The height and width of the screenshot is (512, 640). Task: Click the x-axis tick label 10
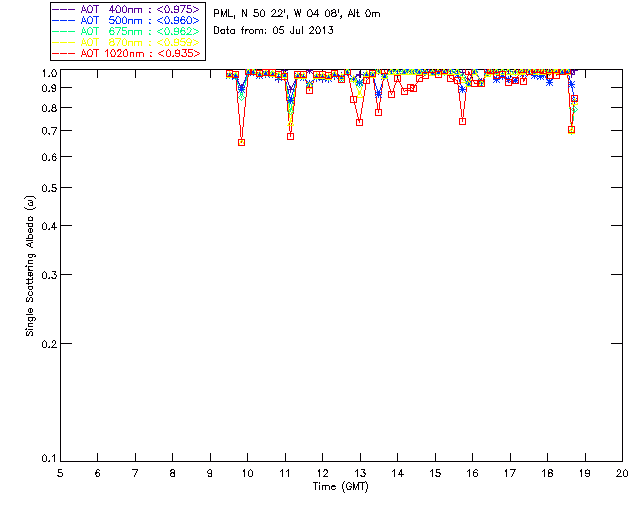[247, 473]
